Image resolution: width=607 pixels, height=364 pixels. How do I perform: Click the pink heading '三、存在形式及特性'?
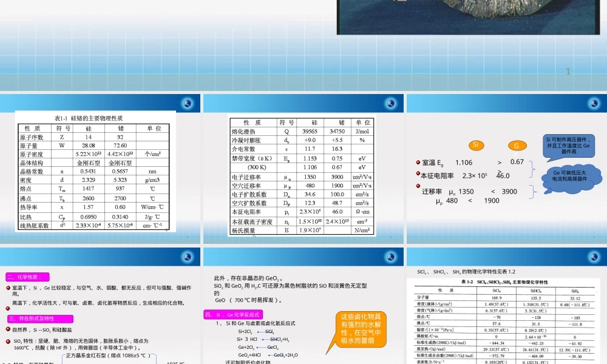point(40,318)
